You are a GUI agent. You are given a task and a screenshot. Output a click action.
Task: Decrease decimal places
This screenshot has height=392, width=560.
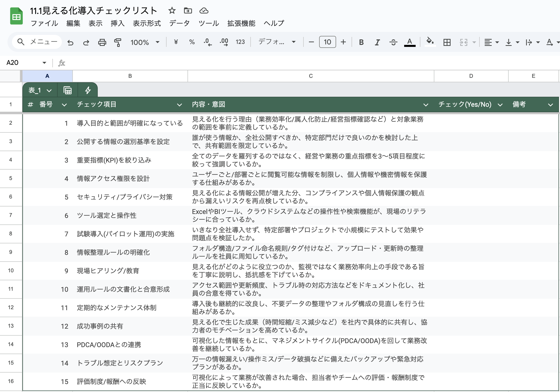[207, 42]
